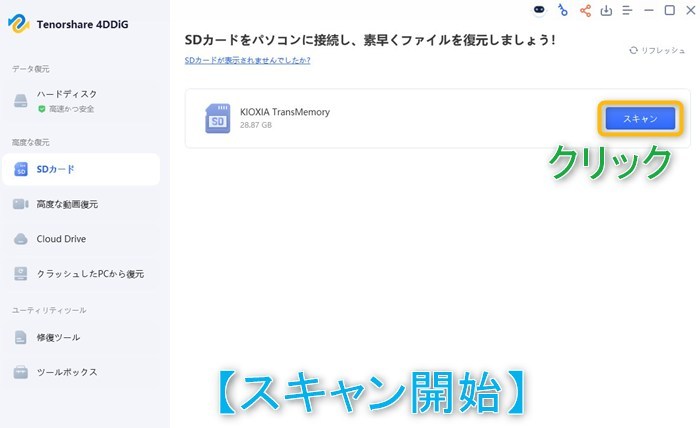Select the KIOXIA TransMemory device row
The height and width of the screenshot is (428, 700).
438,118
